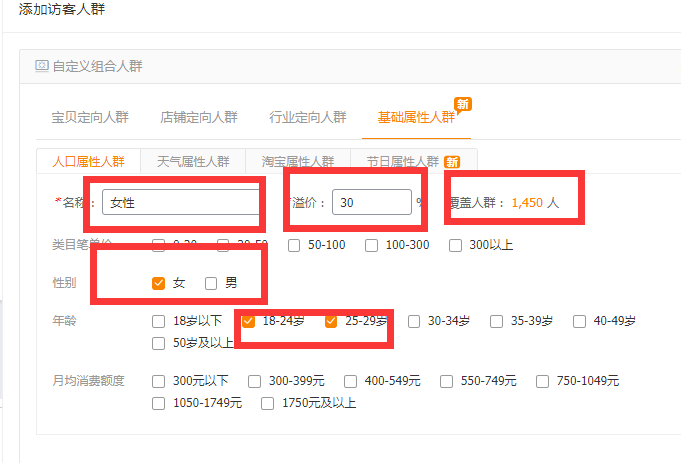Switch to the 天气属性人群 sub-tab

coord(193,161)
